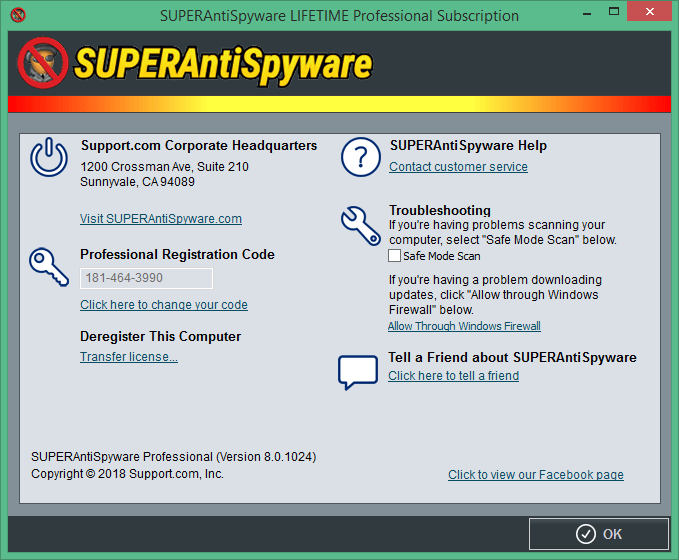Confirm with the OK button
The image size is (679, 560).
(x=599, y=534)
